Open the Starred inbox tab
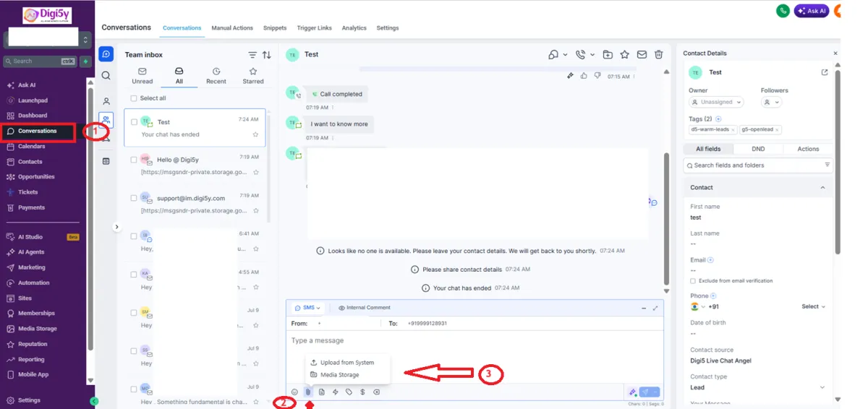The image size is (868, 409). pyautogui.click(x=253, y=76)
